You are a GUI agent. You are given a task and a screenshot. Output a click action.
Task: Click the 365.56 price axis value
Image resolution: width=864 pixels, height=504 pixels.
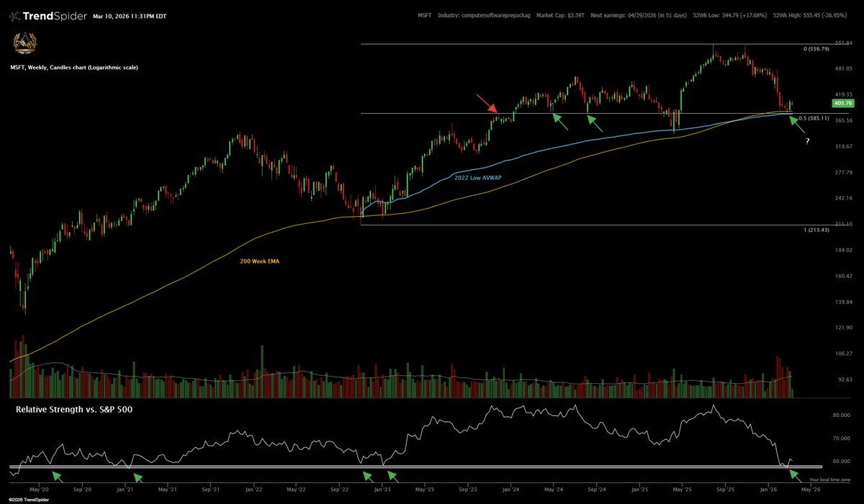(x=843, y=120)
